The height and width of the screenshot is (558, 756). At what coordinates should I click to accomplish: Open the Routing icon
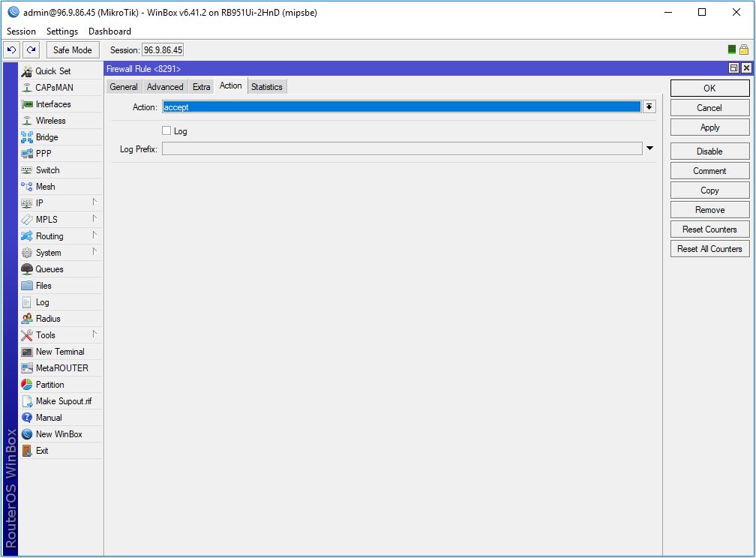click(x=27, y=236)
